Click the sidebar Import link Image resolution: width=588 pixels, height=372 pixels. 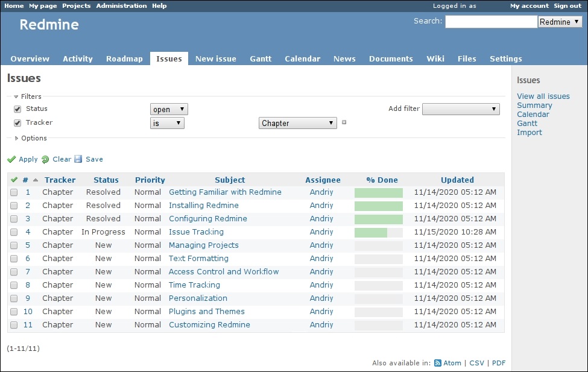pyautogui.click(x=529, y=133)
